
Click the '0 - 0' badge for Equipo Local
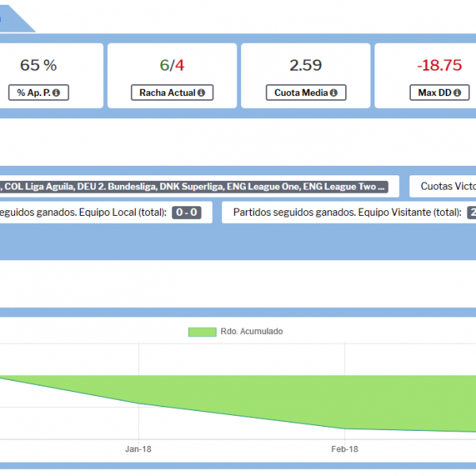click(186, 212)
